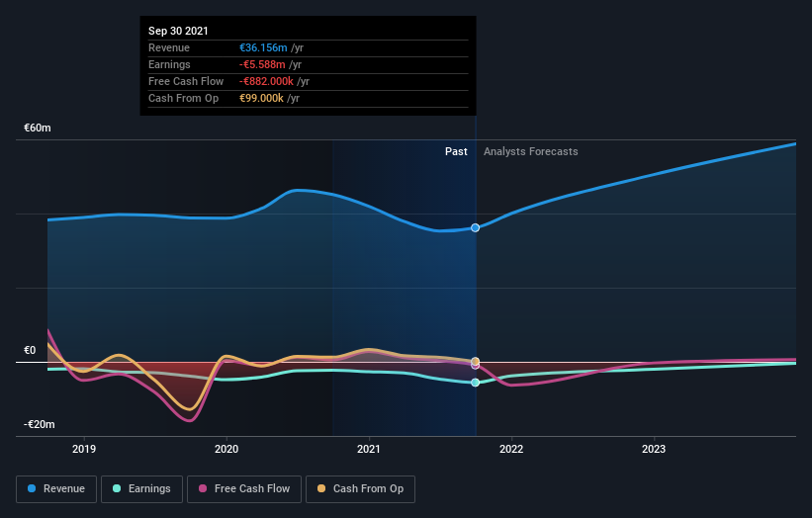The width and height of the screenshot is (812, 518).
Task: Click the teal Earnings legend dot
Action: (x=117, y=488)
